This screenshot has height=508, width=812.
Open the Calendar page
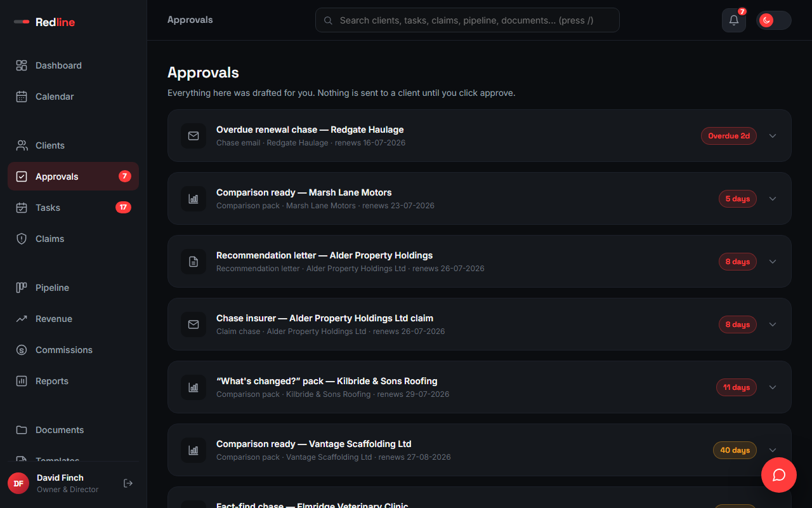point(73,97)
